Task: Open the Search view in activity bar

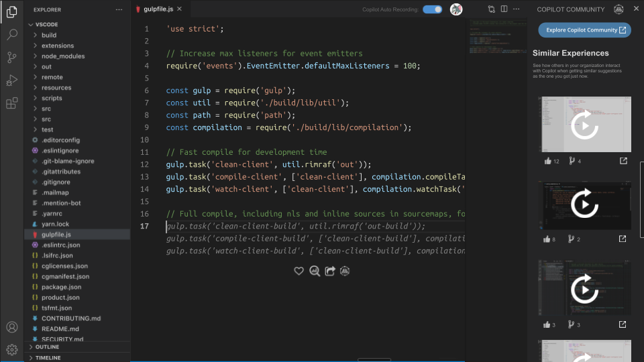Action: click(11, 35)
